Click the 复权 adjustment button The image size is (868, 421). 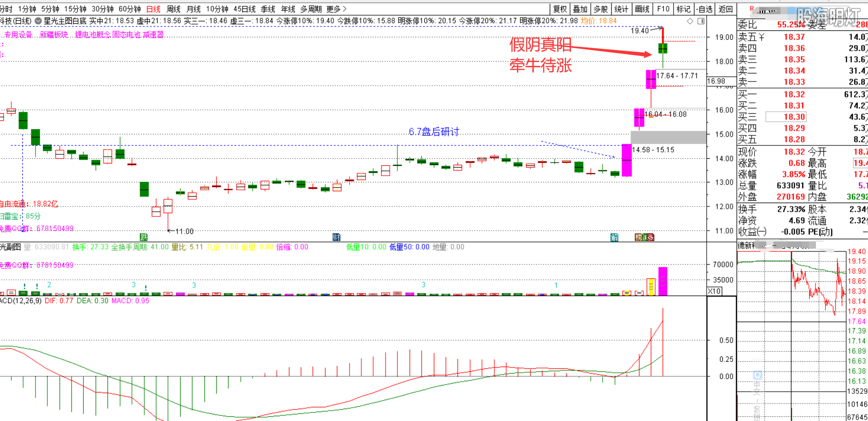560,9
